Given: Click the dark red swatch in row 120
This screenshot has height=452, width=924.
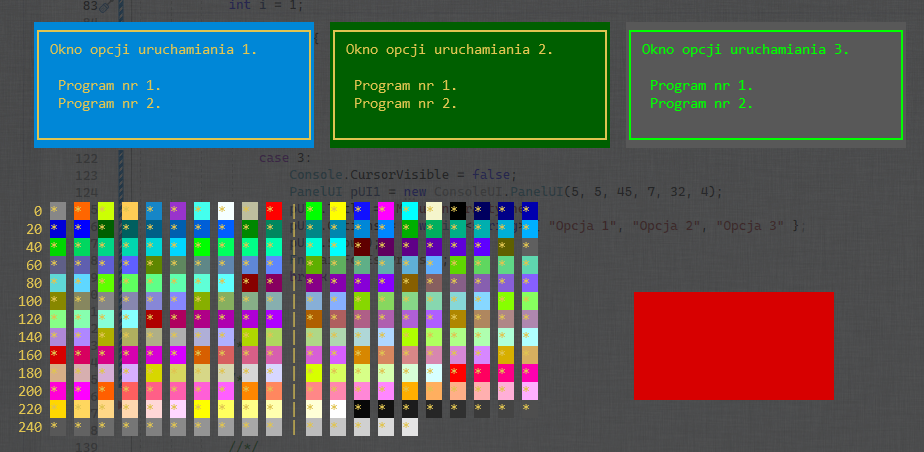Looking at the screenshot, I should [x=154, y=319].
